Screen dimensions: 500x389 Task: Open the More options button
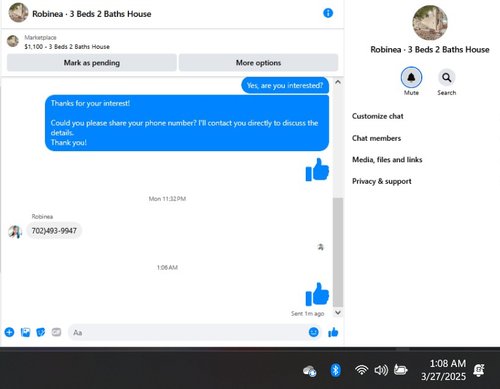[258, 63]
